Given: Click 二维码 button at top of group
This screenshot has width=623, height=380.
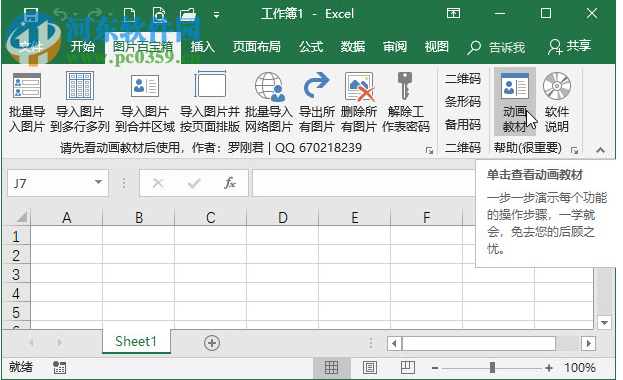Looking at the screenshot, I should tap(463, 79).
